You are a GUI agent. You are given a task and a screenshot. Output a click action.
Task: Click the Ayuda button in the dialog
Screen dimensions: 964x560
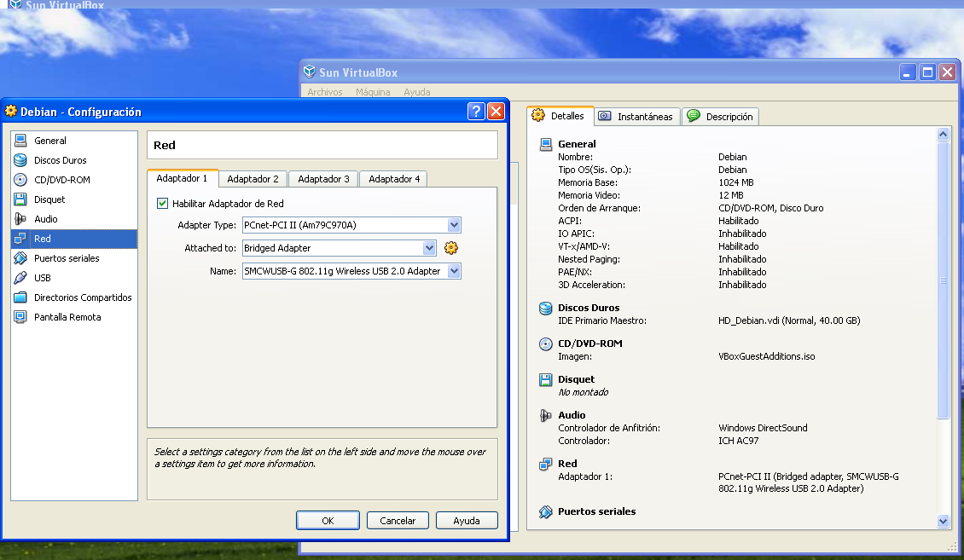467,521
